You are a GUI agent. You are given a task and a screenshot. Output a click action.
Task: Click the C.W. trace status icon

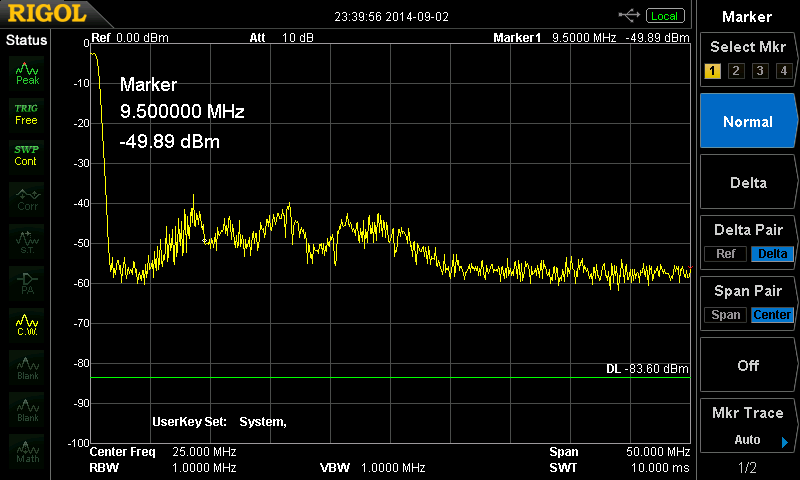[27, 324]
